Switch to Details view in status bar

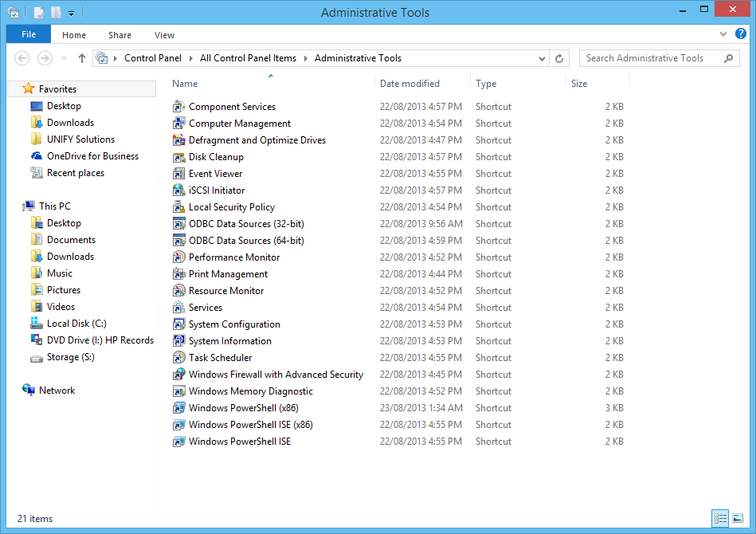pyautogui.click(x=720, y=519)
